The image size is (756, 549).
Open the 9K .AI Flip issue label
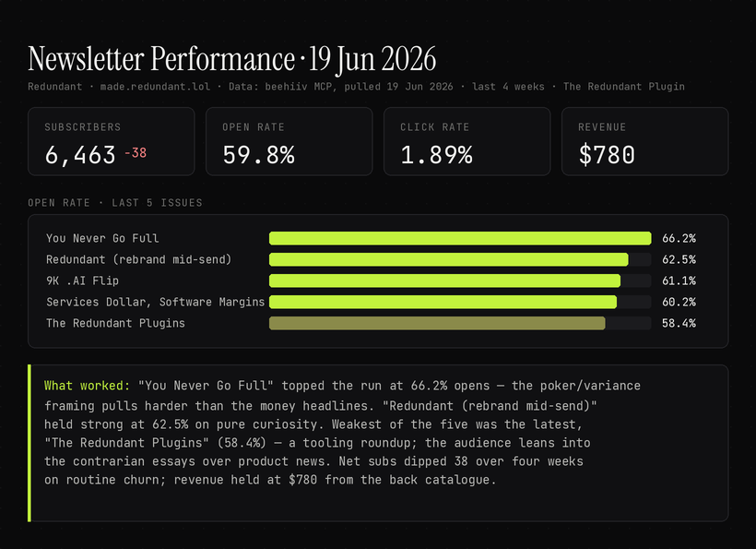82,280
